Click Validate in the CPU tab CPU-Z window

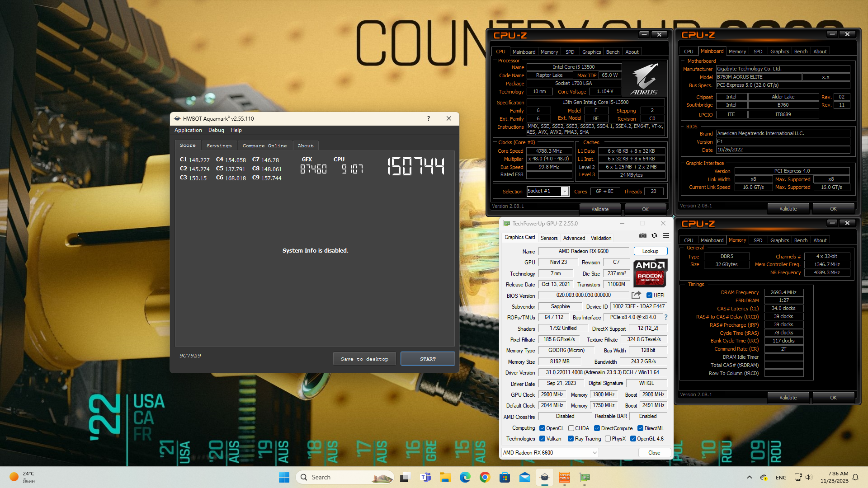click(x=600, y=209)
